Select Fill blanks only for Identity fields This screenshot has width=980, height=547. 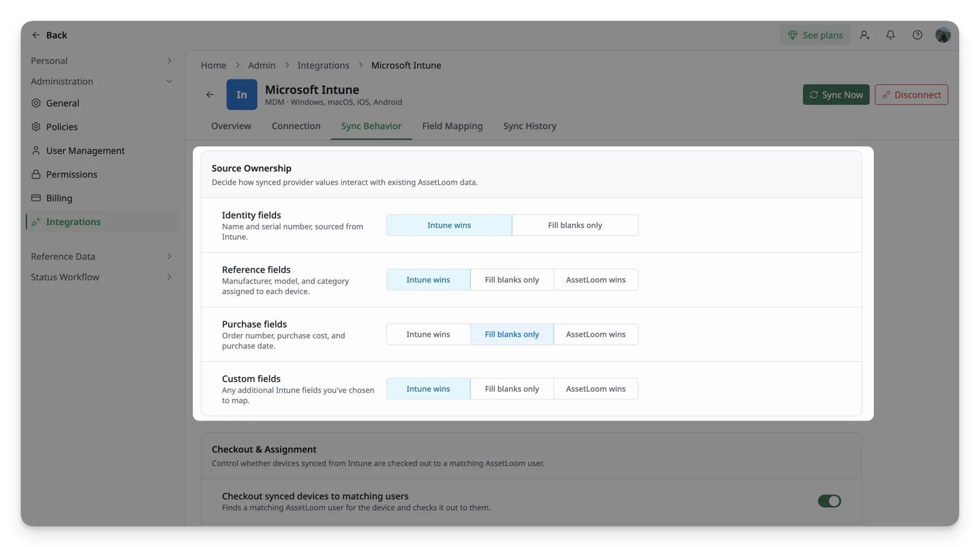575,226
